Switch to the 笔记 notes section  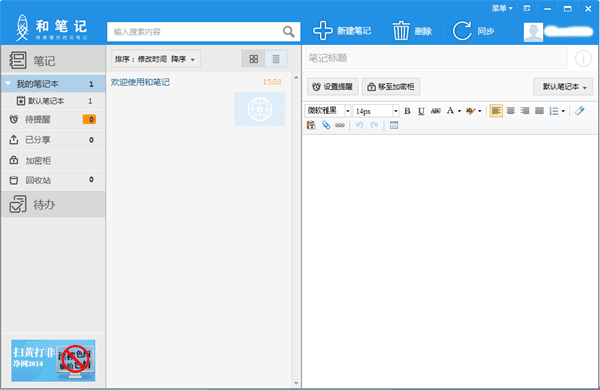pyautogui.click(x=53, y=60)
